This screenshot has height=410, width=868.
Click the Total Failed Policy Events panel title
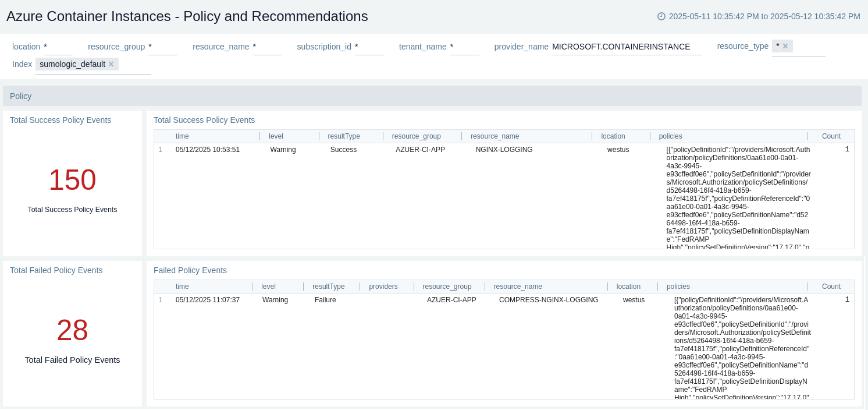[x=56, y=270]
